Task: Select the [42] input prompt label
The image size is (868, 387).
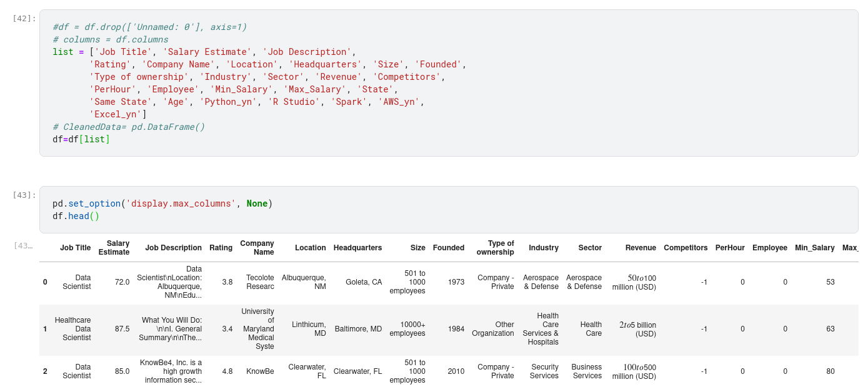Action: click(x=24, y=18)
